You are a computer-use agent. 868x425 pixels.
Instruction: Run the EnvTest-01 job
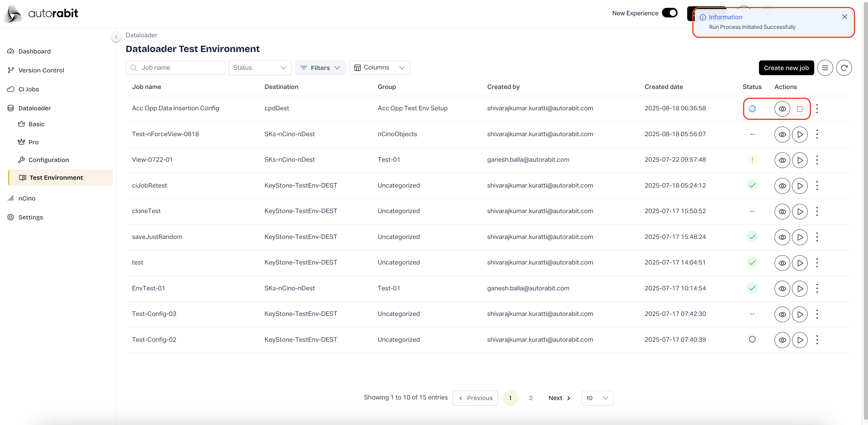[x=800, y=289]
